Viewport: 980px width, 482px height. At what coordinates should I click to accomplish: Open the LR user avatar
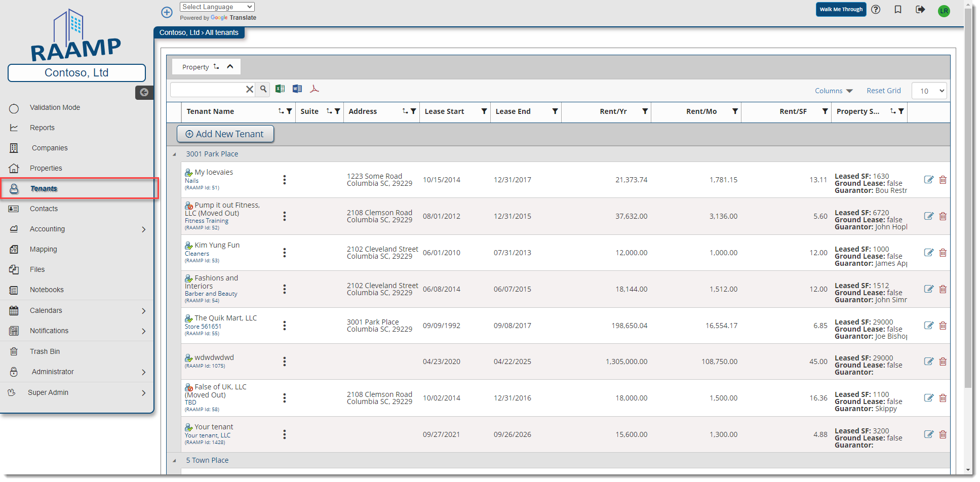944,11
